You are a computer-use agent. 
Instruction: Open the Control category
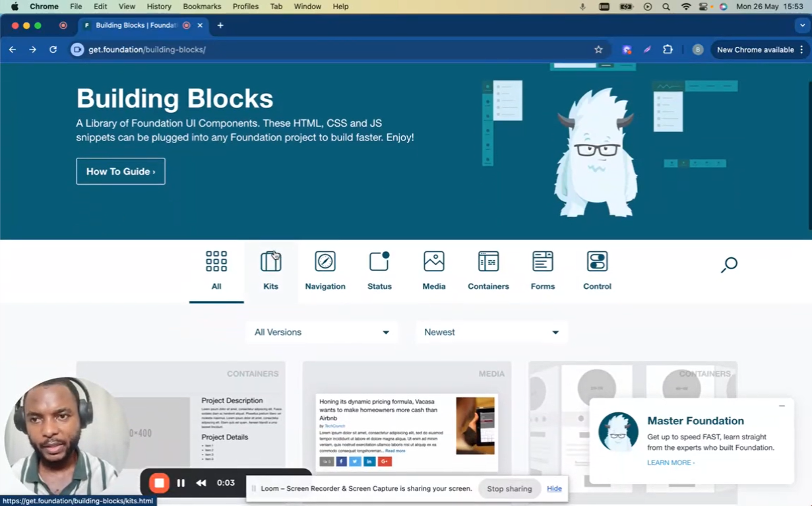[x=597, y=271]
